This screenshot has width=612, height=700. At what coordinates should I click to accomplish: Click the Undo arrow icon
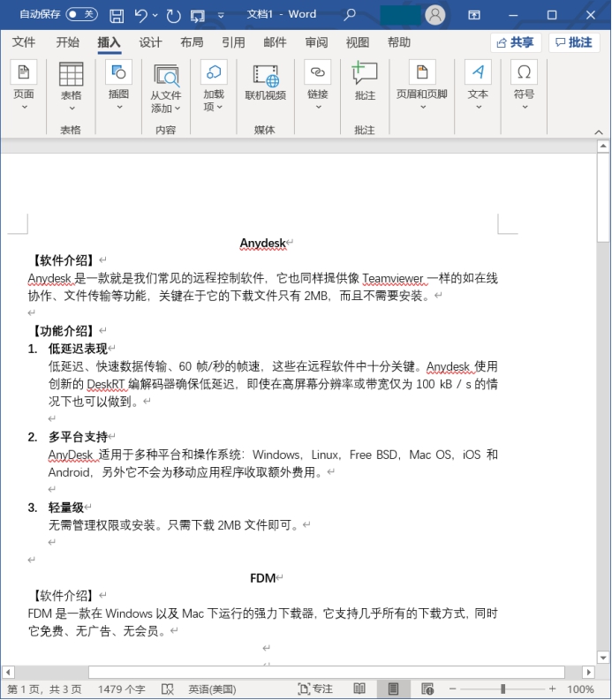point(140,15)
